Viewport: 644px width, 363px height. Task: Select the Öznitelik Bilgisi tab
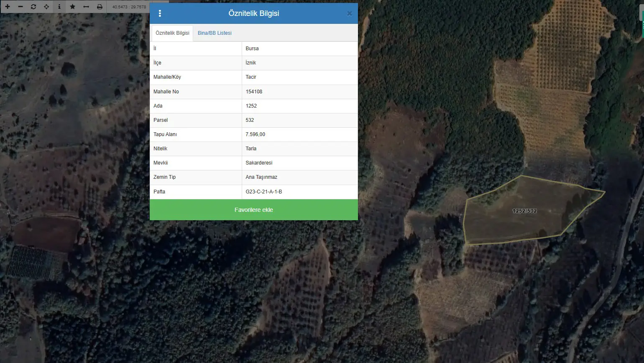[172, 33]
